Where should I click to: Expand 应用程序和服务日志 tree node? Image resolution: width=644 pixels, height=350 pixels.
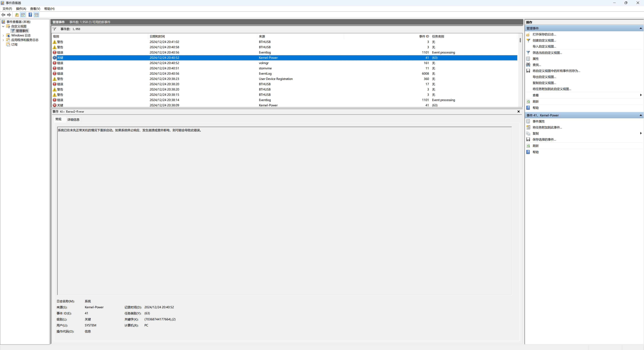[3, 40]
